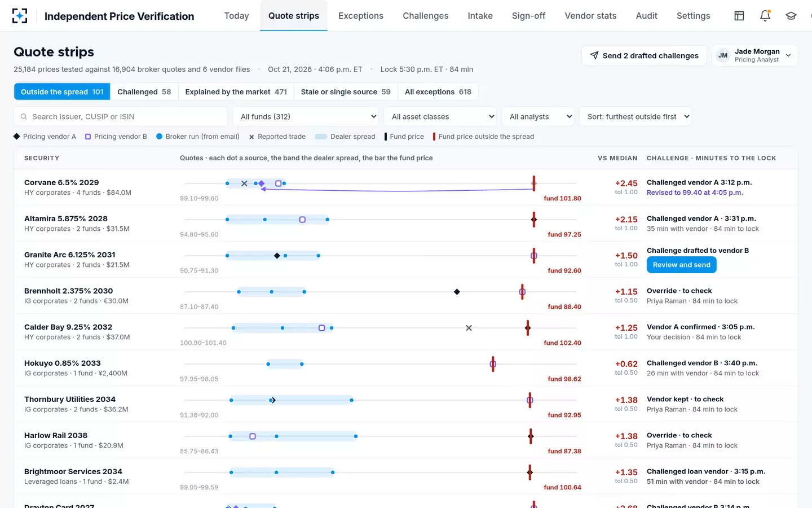
Task: Change the Sort: furthest outside first option
Action: pos(636,117)
